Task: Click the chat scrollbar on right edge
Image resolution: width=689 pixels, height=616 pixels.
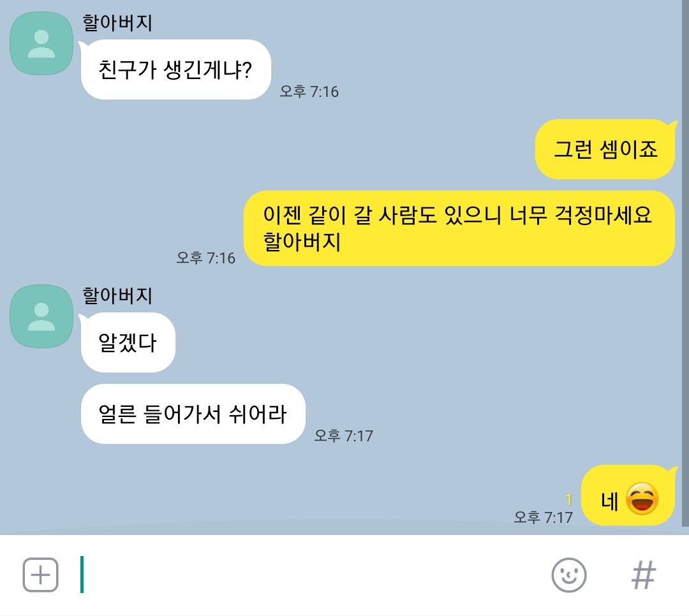Action: click(x=685, y=263)
